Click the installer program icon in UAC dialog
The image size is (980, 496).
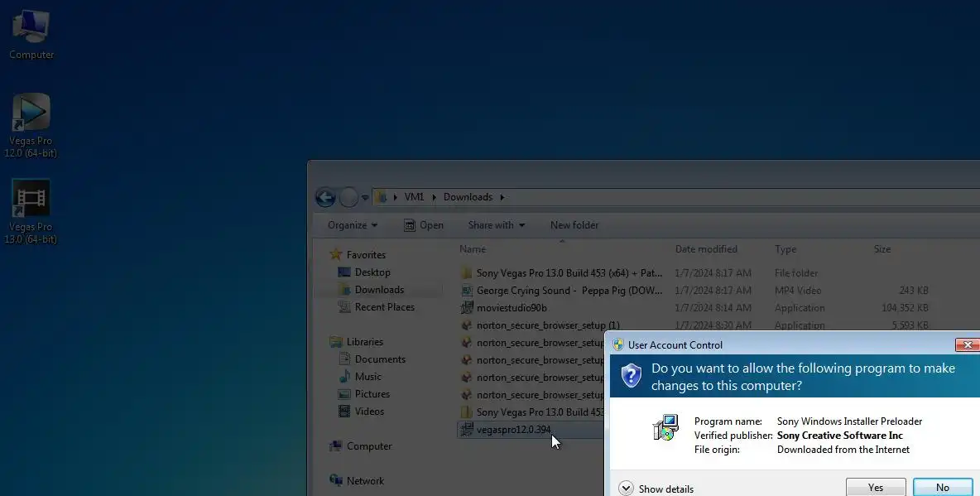click(665, 428)
